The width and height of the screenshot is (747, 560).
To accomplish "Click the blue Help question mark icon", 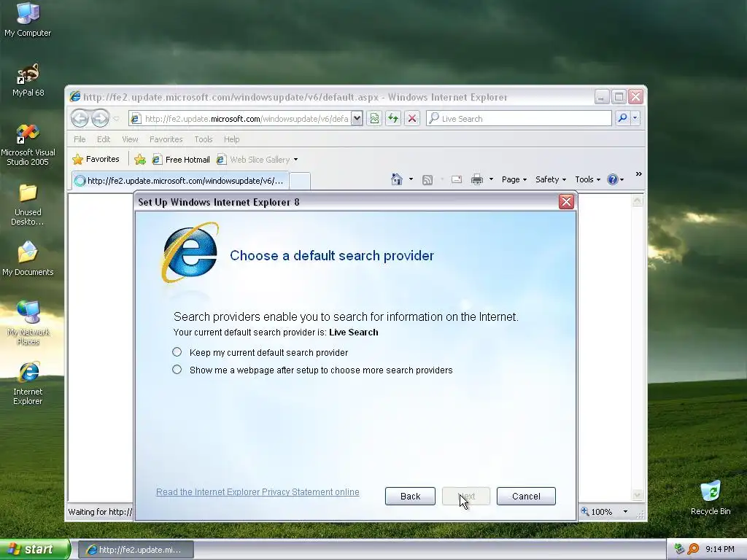I will pyautogui.click(x=613, y=179).
